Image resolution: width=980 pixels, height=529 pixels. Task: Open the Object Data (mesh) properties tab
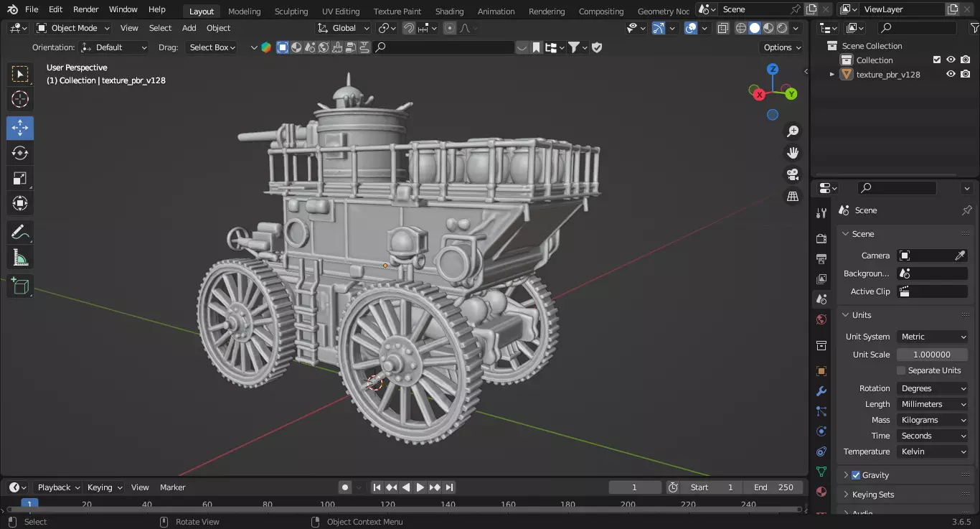coord(821,472)
